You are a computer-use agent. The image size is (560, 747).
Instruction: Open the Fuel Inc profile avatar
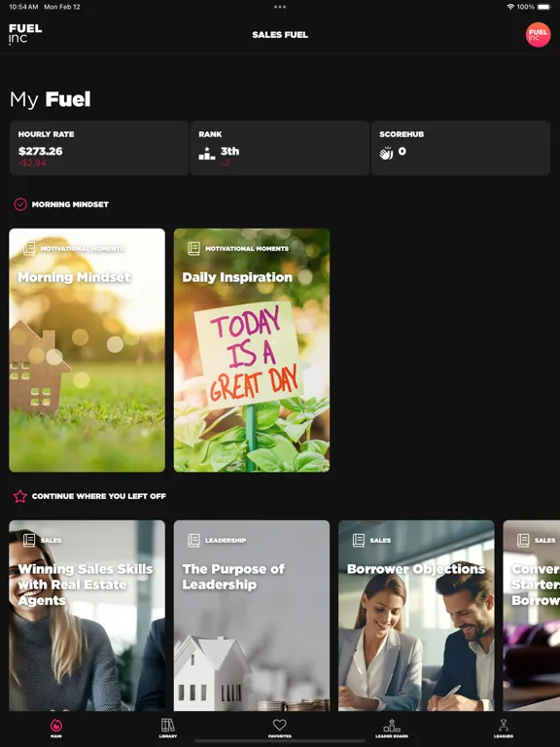(538, 35)
